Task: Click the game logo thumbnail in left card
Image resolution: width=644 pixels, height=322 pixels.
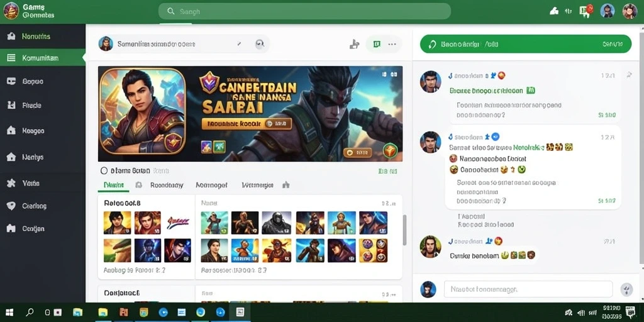Action: tap(178, 223)
